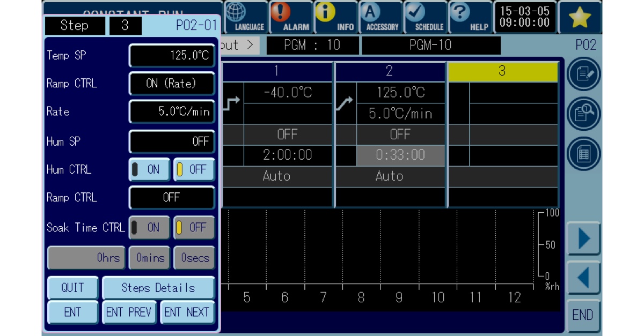Select step 1 time 2:00:00 cell
The width and height of the screenshot is (644, 336).
click(x=288, y=155)
